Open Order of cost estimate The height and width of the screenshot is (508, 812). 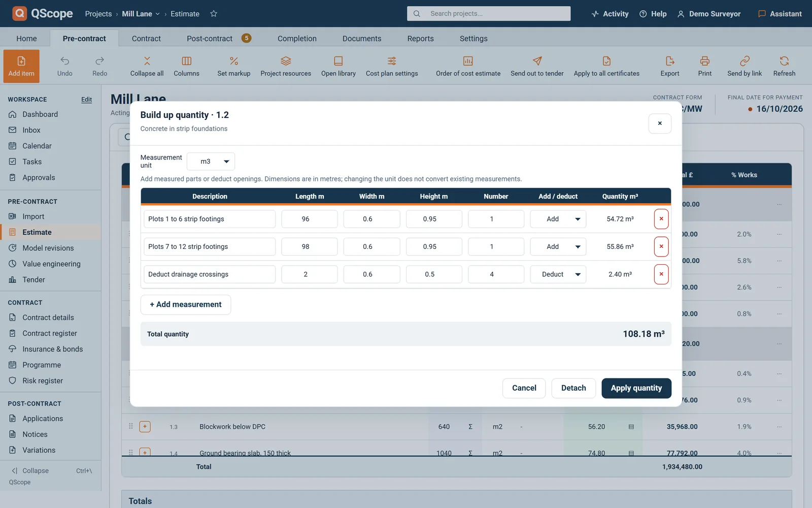(x=468, y=66)
